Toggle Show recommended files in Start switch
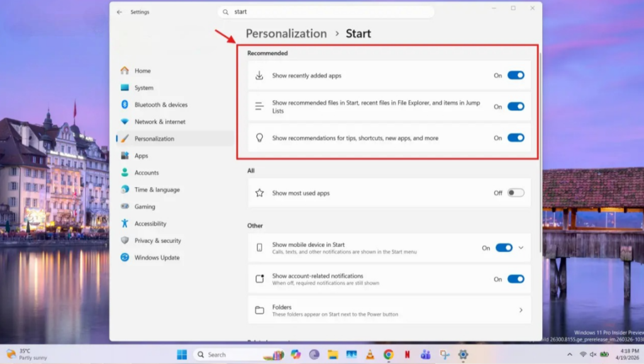Image resolution: width=644 pixels, height=364 pixels. [516, 106]
